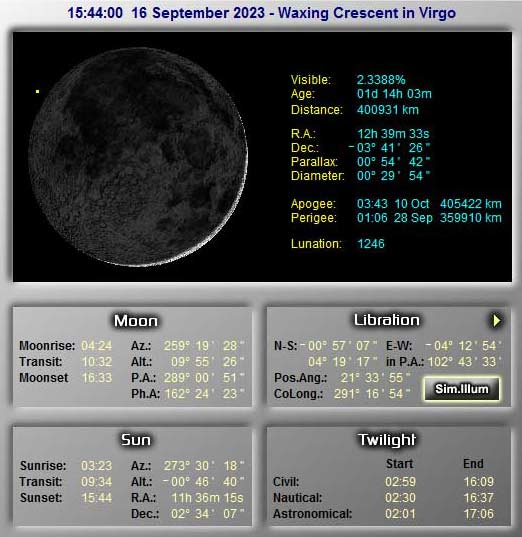Click the Libration panel title
This screenshot has width=522, height=537.
[x=386, y=320]
